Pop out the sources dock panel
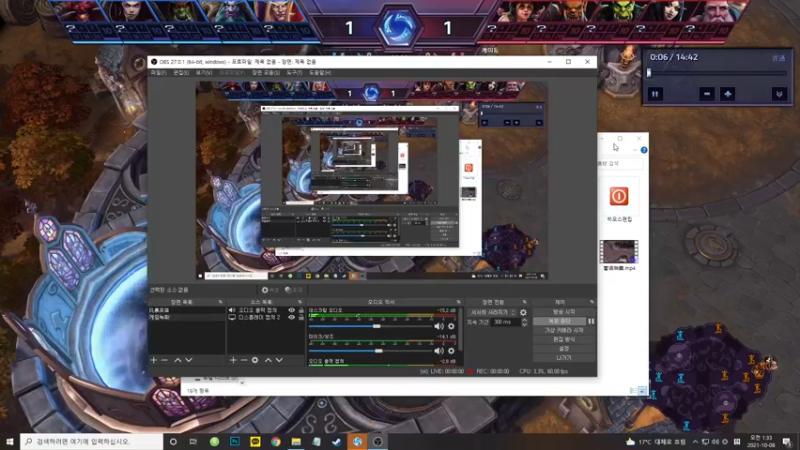800x450 pixels. point(299,302)
